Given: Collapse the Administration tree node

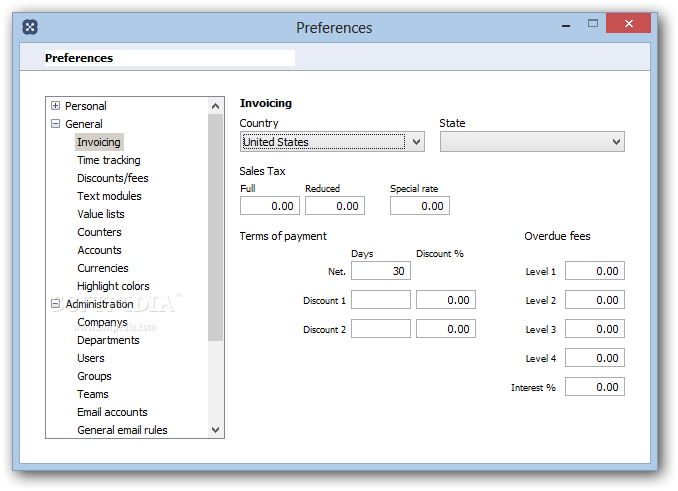Looking at the screenshot, I should point(55,304).
